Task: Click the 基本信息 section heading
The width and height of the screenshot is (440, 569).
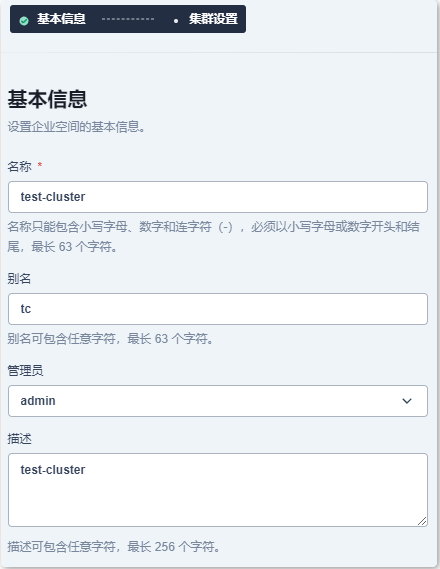Action: coord(47,99)
